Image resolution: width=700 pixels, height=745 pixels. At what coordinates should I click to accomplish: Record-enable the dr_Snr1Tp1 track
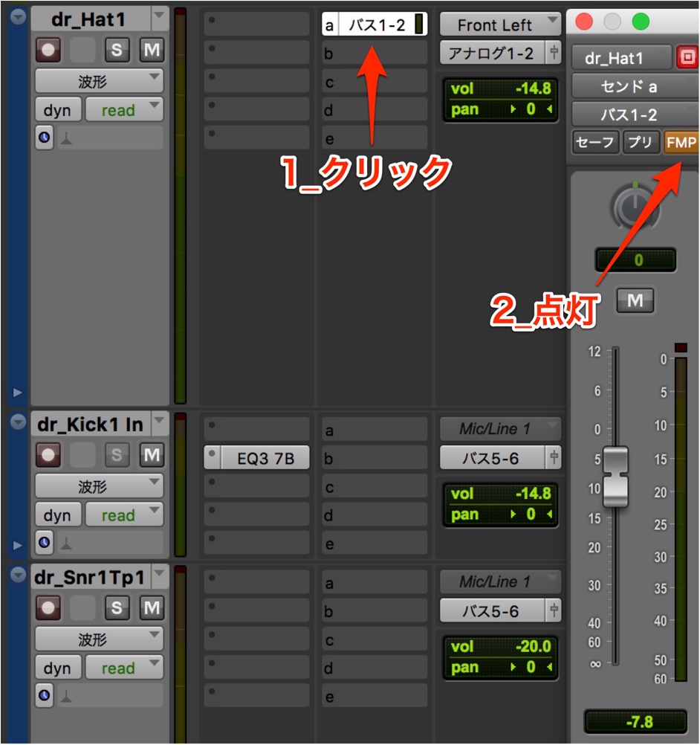pyautogui.click(x=48, y=607)
